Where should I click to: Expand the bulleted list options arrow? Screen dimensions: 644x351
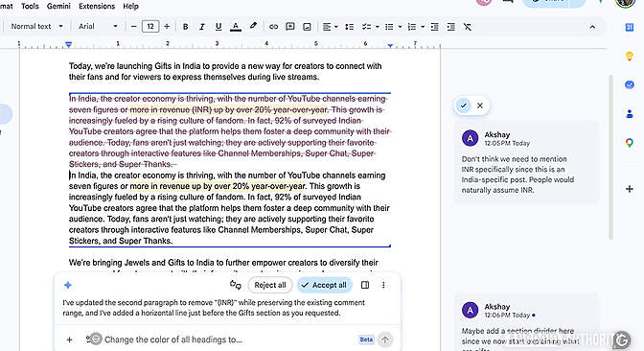pos(400,27)
